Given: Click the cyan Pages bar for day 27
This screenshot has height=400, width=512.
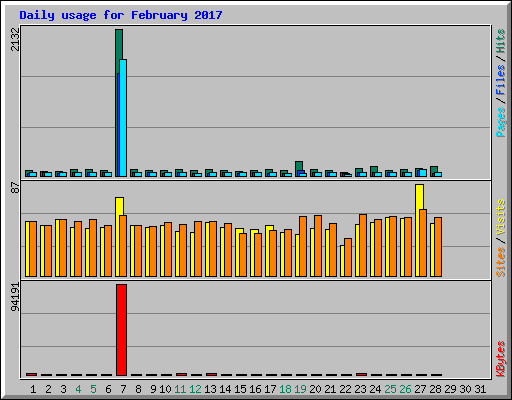Looking at the screenshot, I should point(423,173).
